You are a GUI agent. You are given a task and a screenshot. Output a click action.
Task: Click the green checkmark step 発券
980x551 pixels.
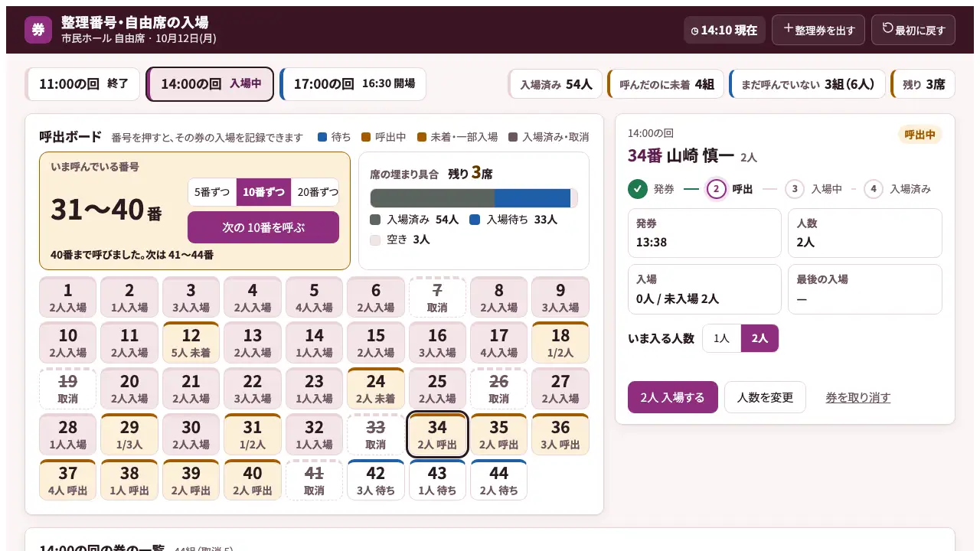pyautogui.click(x=637, y=189)
